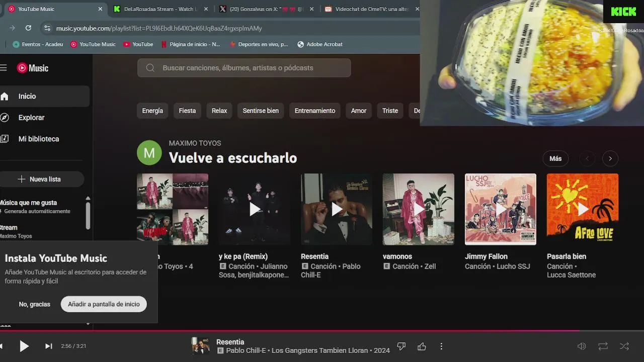Open the four-cover playlist collage thumbnail

point(173,209)
